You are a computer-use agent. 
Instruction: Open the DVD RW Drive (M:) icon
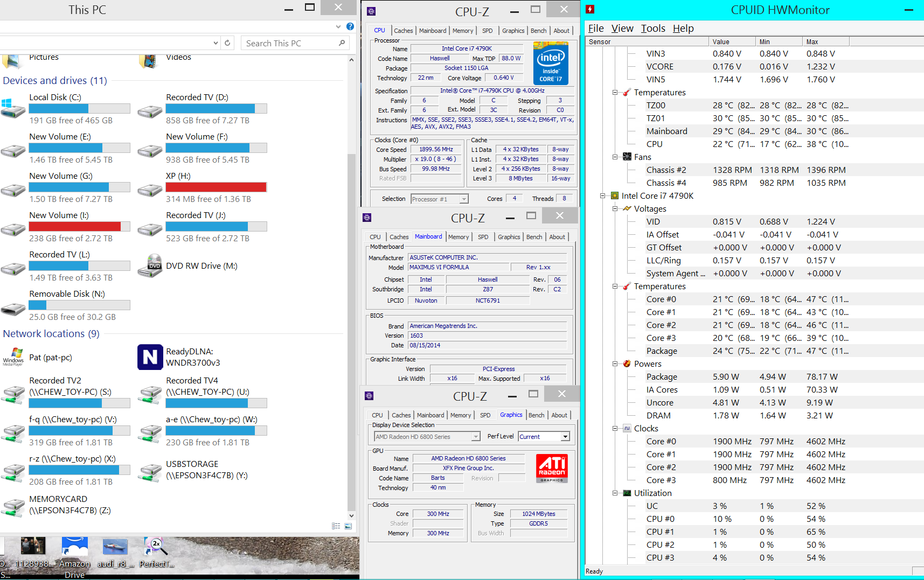[x=150, y=265]
